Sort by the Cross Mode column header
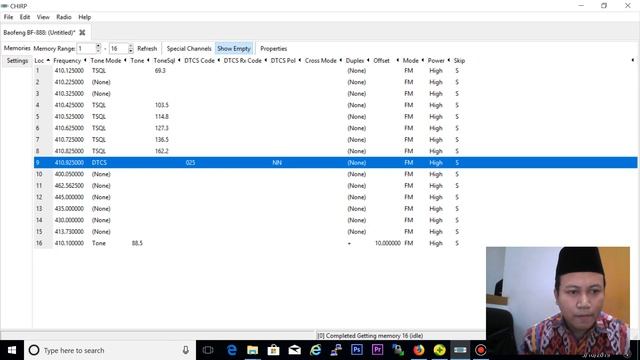The height and width of the screenshot is (360, 640). [320, 60]
